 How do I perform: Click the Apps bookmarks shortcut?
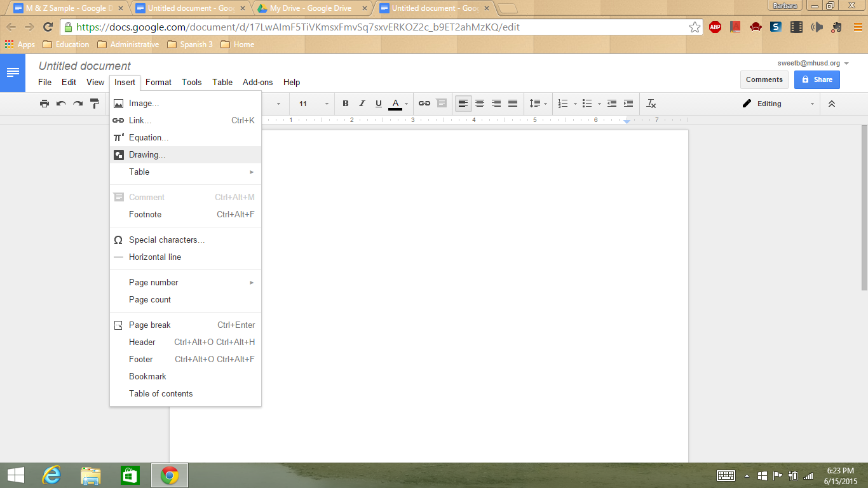coord(20,44)
